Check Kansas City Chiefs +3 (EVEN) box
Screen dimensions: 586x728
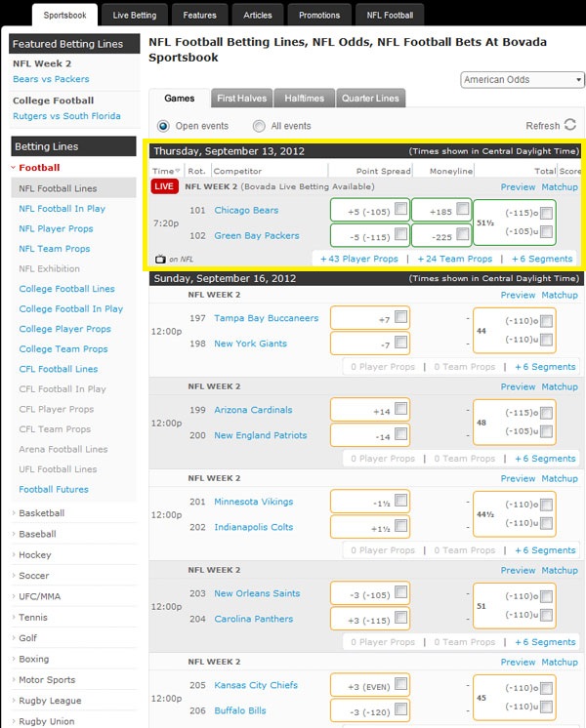coord(400,684)
